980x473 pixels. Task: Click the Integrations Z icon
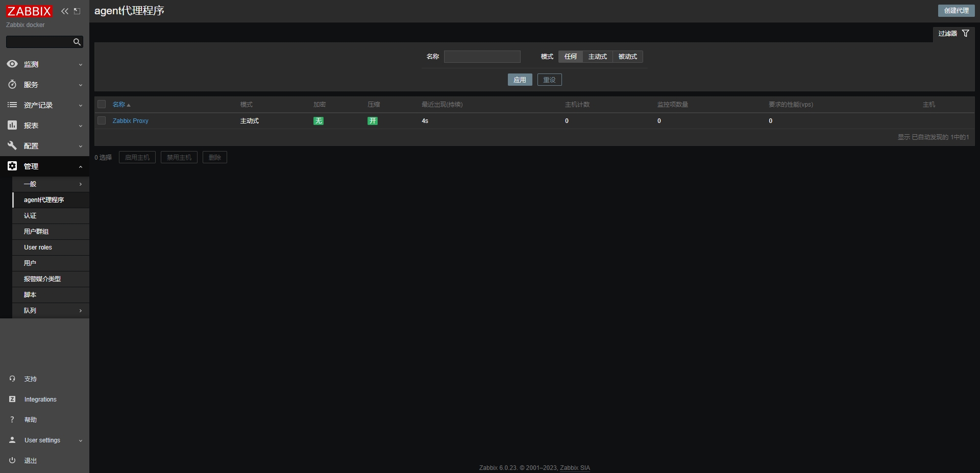12,399
